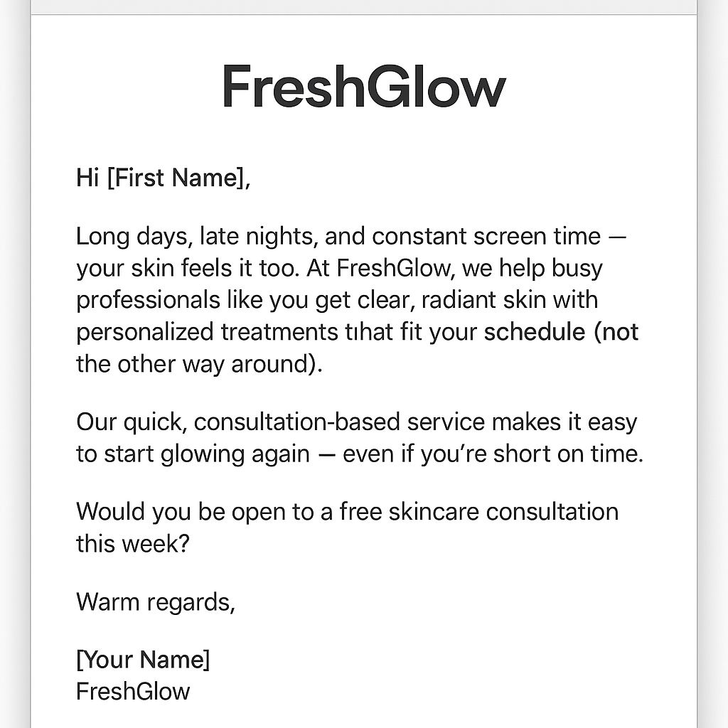Click the FreshGlow heading at the top
This screenshot has width=728, height=728.
tap(363, 87)
